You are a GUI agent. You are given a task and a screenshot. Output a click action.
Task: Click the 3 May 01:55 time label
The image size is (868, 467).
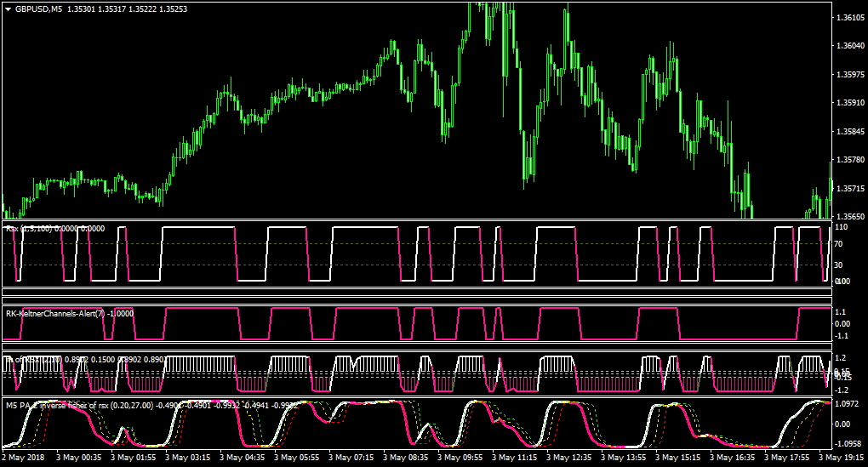click(x=134, y=458)
